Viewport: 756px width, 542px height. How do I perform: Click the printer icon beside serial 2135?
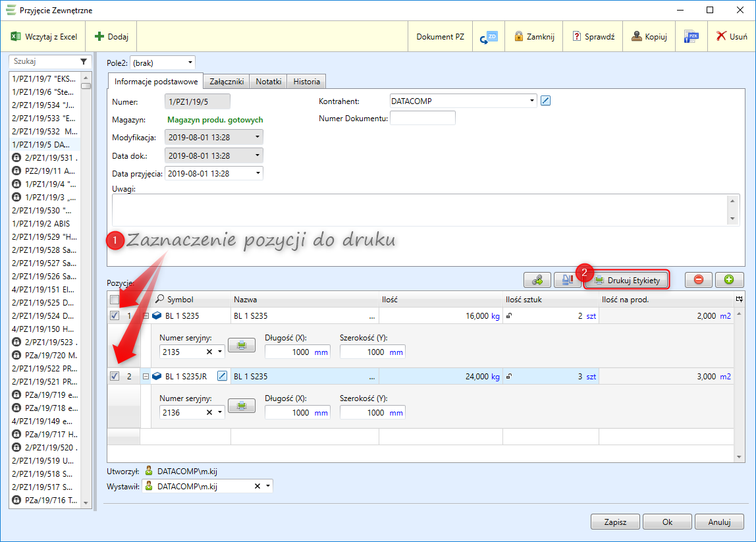tap(242, 344)
